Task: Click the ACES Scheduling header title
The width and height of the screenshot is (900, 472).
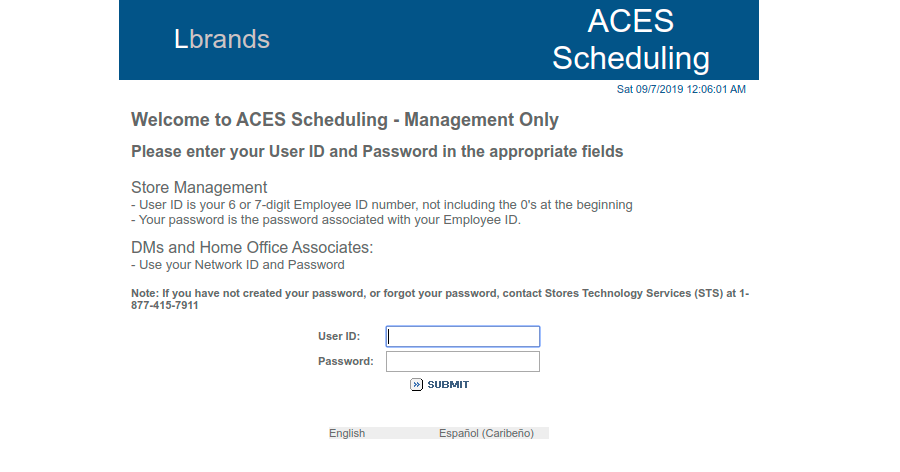Action: point(630,39)
